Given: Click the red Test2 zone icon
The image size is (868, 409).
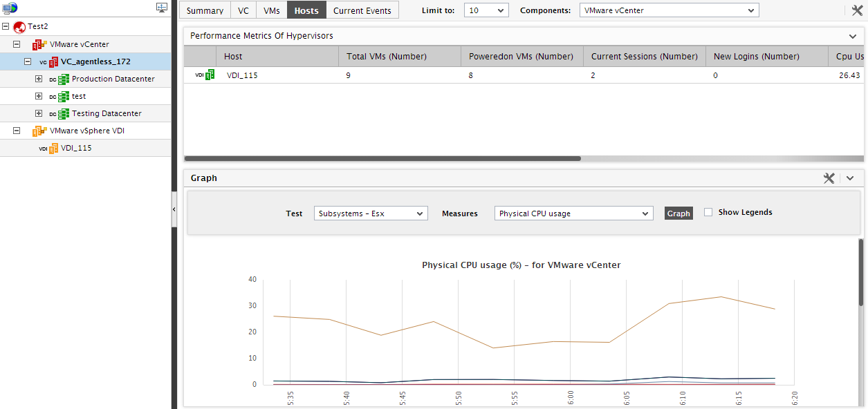Looking at the screenshot, I should pyautogui.click(x=19, y=26).
